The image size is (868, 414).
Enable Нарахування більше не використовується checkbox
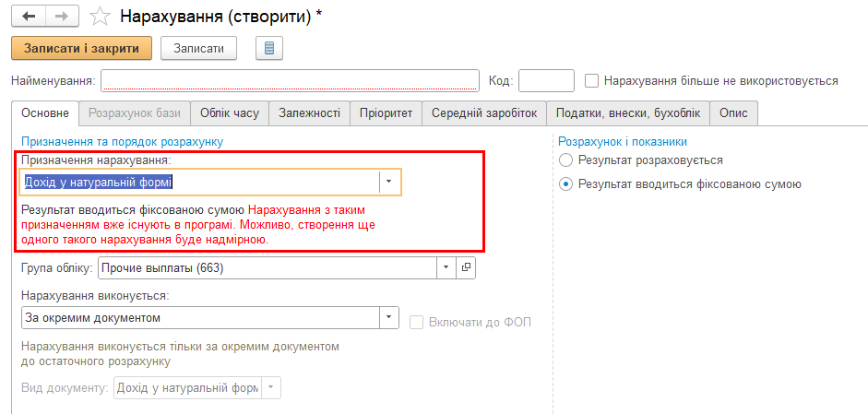point(592,81)
